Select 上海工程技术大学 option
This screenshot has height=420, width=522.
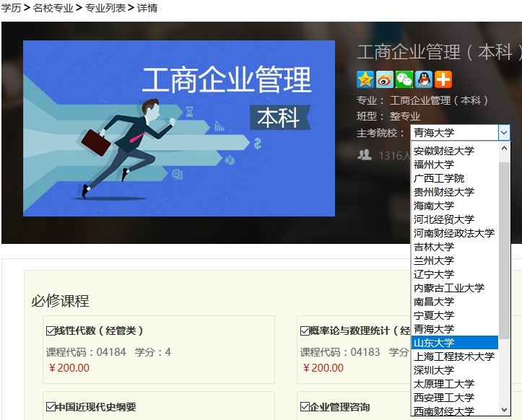point(455,356)
